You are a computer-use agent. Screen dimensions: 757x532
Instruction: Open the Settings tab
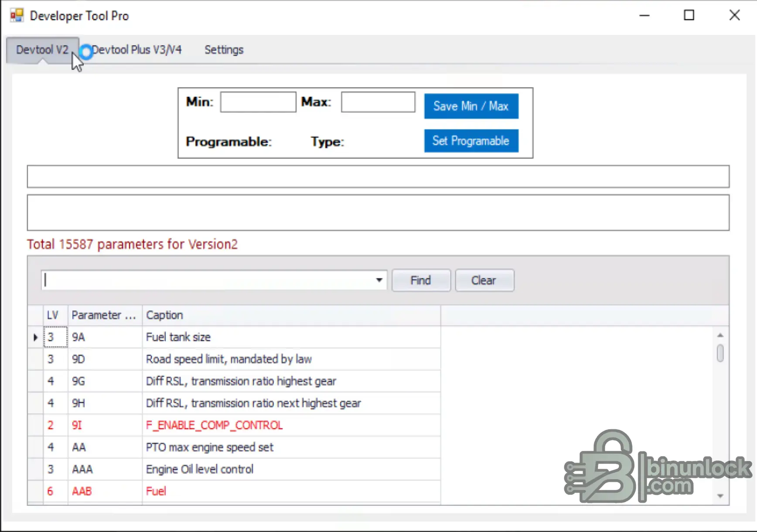click(x=224, y=50)
